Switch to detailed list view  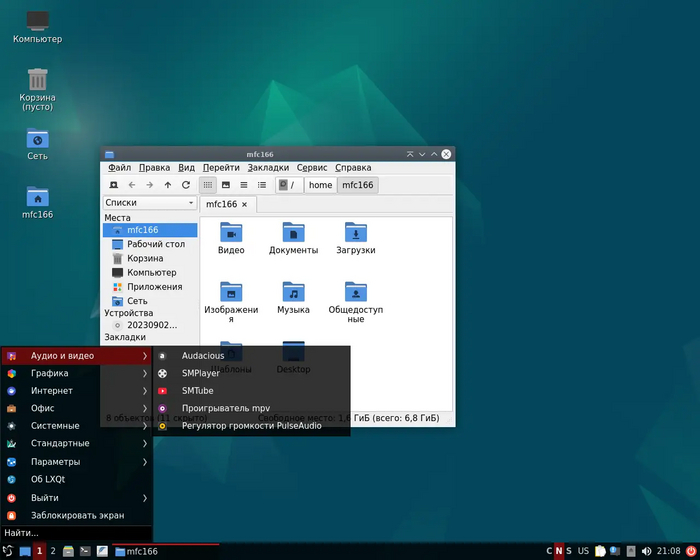coord(262,185)
